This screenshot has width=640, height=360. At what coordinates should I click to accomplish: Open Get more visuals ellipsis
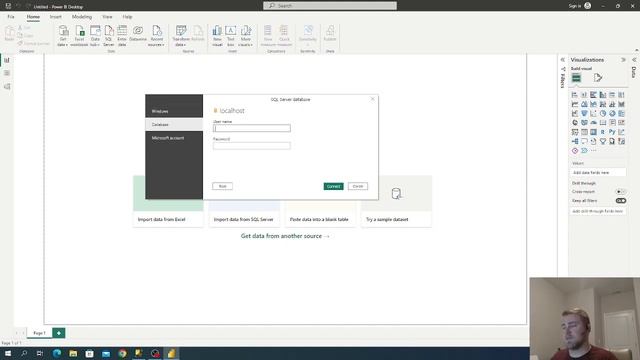pyautogui.click(x=593, y=151)
